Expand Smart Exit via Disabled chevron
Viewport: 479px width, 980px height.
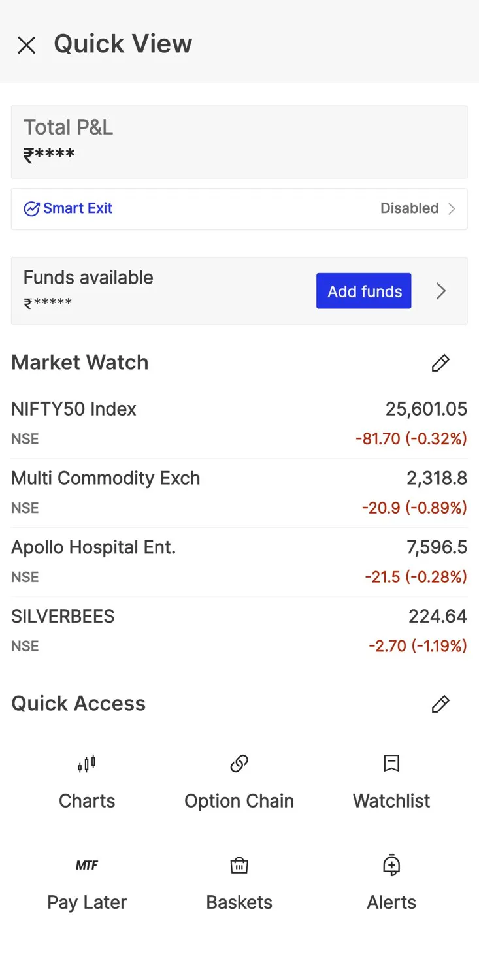point(452,209)
